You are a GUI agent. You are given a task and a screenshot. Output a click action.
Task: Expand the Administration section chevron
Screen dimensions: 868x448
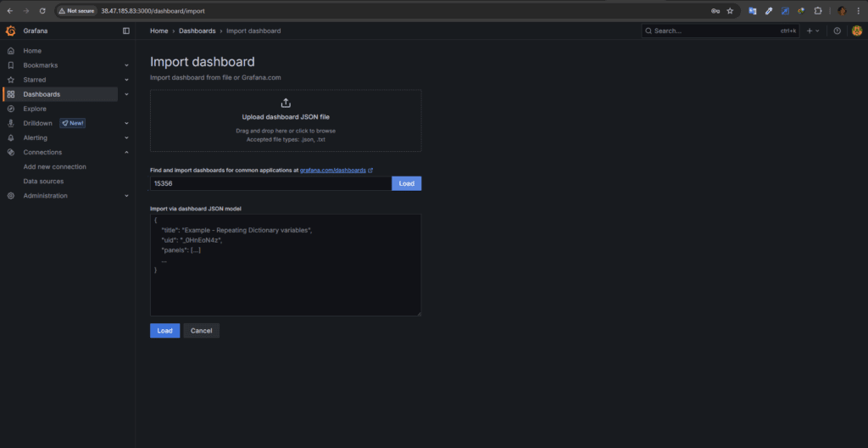pyautogui.click(x=126, y=196)
